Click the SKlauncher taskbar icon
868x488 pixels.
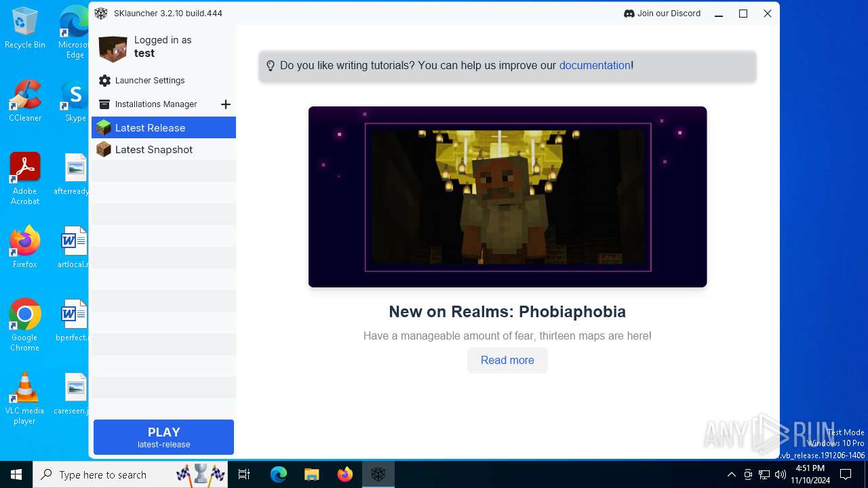click(x=378, y=474)
